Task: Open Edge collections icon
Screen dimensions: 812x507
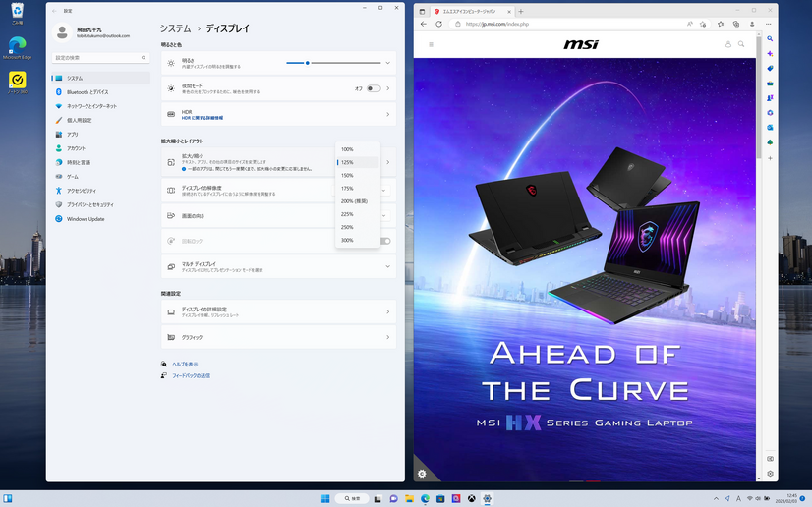Action: 736,24
